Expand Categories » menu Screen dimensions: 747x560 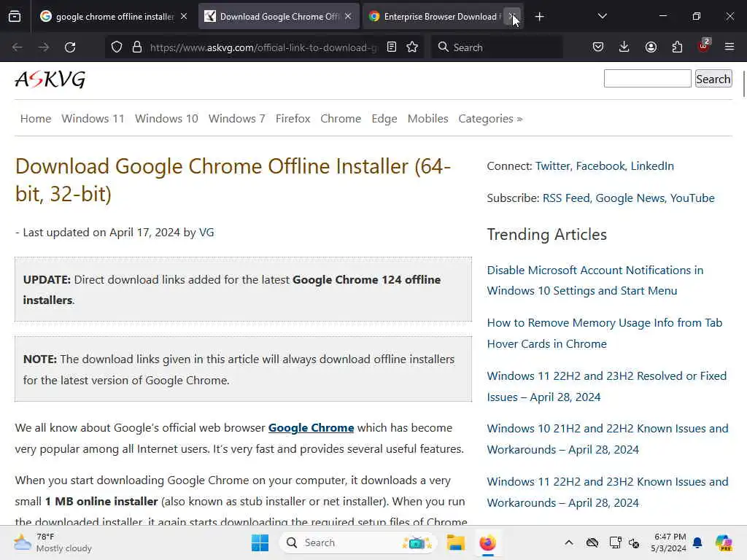coord(490,119)
